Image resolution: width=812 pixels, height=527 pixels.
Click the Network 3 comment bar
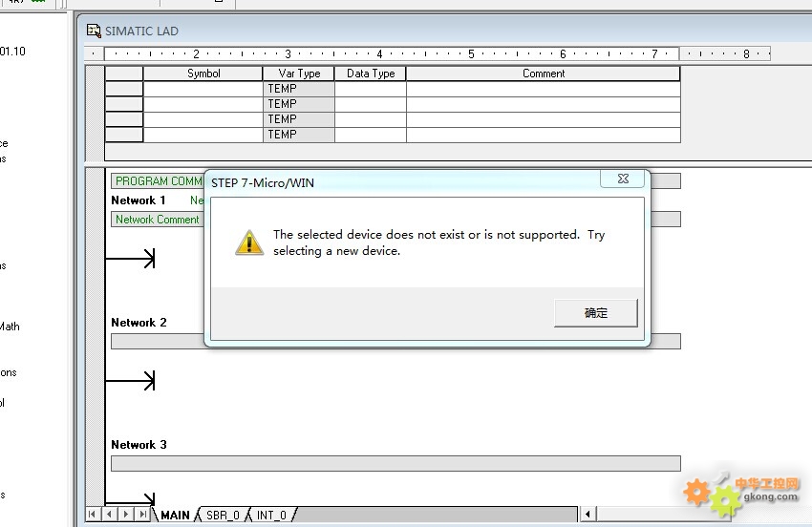point(395,463)
